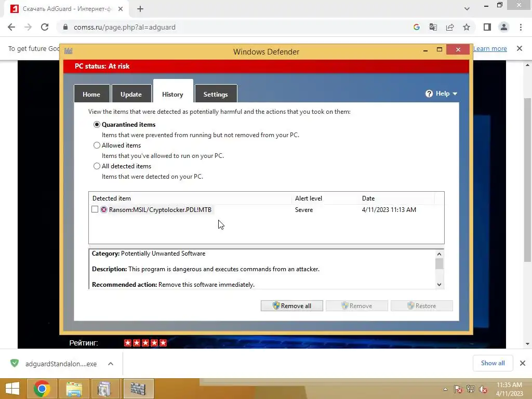Expand the adguardStandalone download options chevron
This screenshot has height=399, width=532.
click(x=111, y=364)
